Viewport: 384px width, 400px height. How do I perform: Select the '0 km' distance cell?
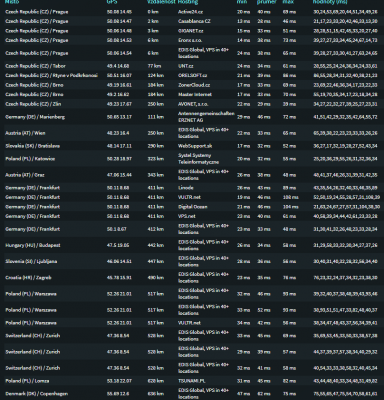click(153, 12)
